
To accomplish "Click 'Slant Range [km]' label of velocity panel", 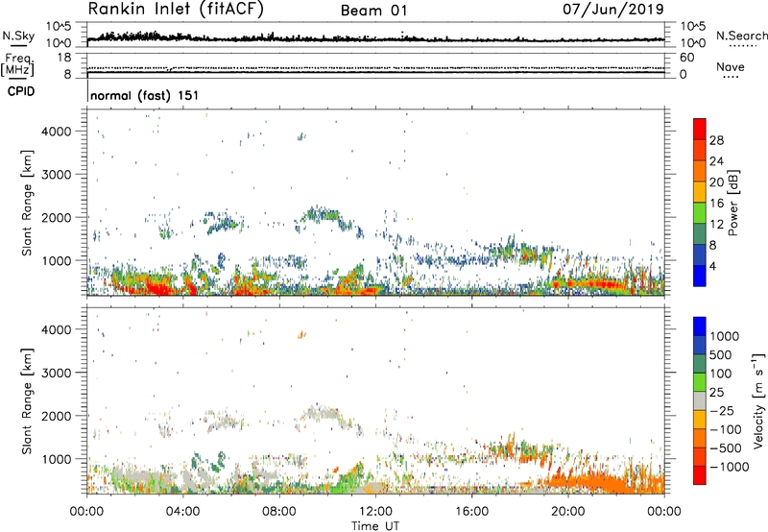I will 27,401.
